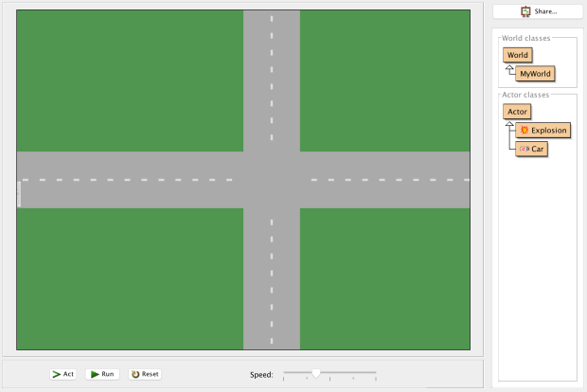
Task: Click the top-left green grass area
Action: 130,80
